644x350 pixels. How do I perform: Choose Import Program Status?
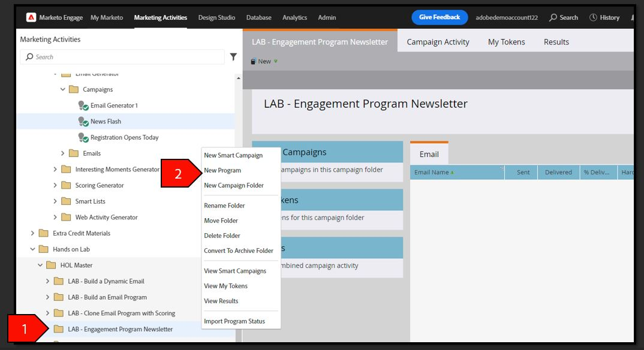pos(234,321)
